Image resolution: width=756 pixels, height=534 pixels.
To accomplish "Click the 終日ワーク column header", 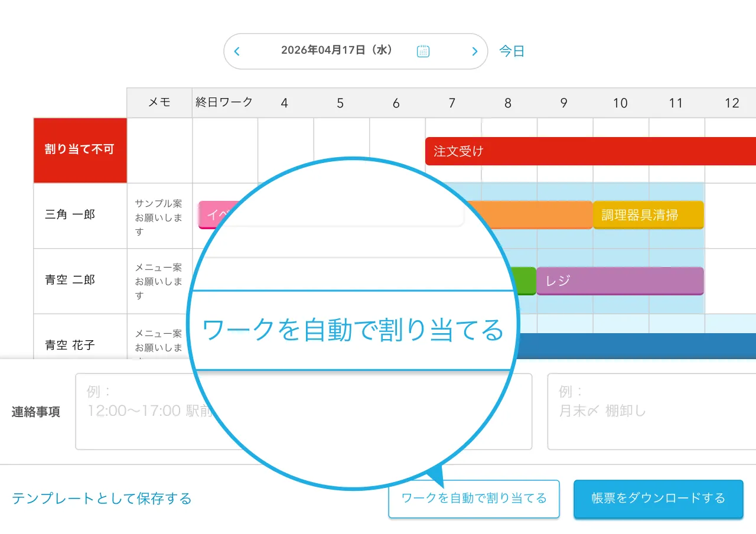I will coord(224,102).
